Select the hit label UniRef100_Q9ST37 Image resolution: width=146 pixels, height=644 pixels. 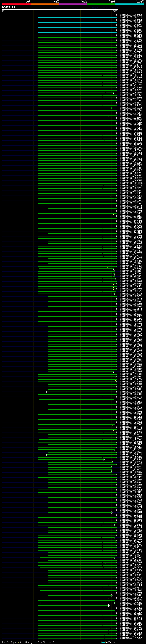pos(131,598)
